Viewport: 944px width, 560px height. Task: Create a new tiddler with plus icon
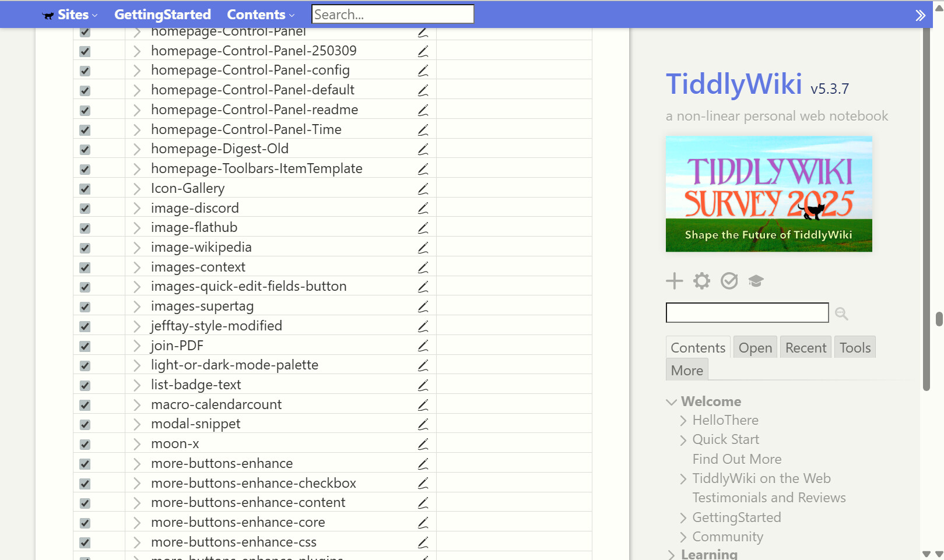click(674, 281)
